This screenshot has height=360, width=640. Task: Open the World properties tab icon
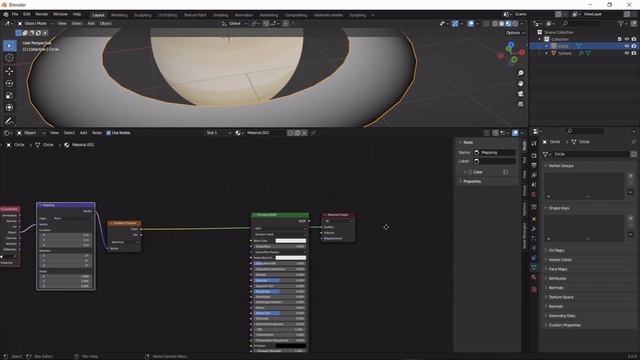point(534,195)
